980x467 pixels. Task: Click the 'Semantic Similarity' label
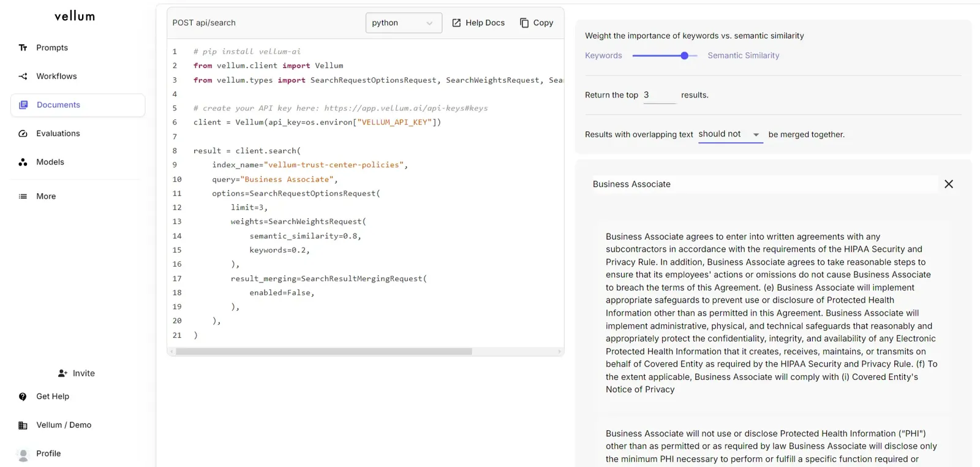pyautogui.click(x=744, y=56)
